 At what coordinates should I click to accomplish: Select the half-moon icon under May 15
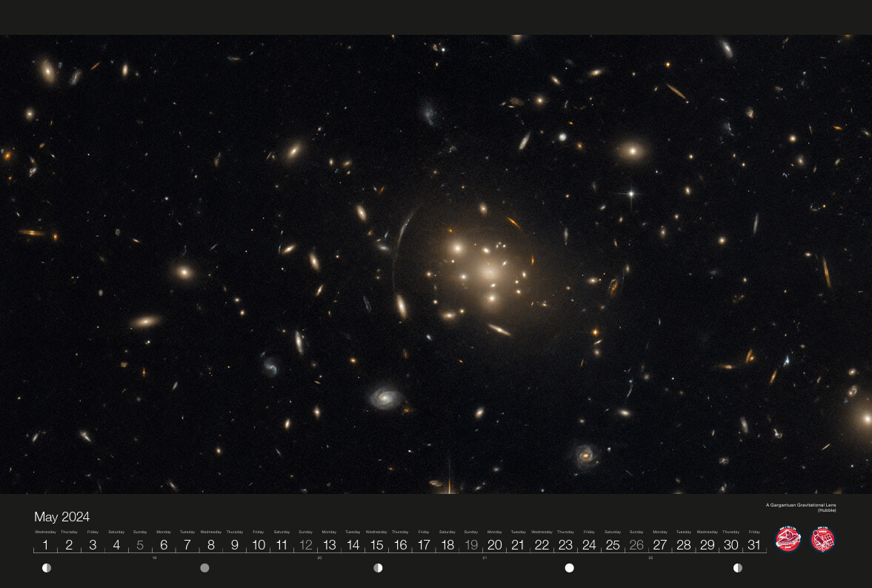point(378,568)
